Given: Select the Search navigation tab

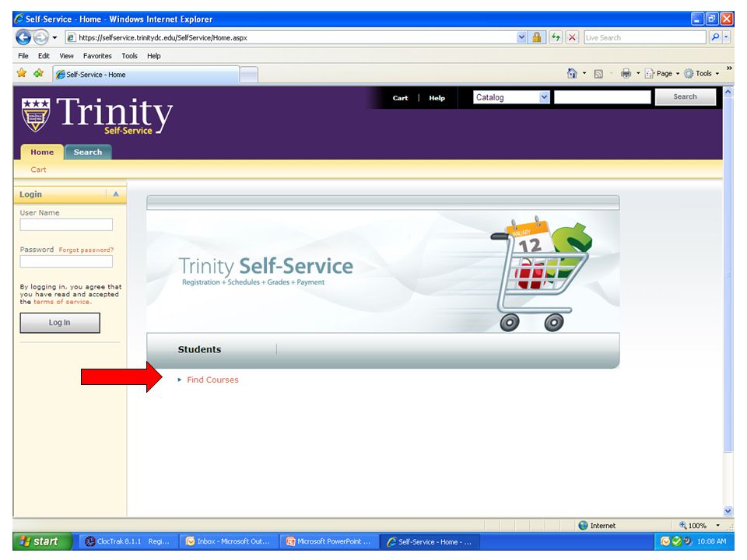Looking at the screenshot, I should (x=88, y=152).
